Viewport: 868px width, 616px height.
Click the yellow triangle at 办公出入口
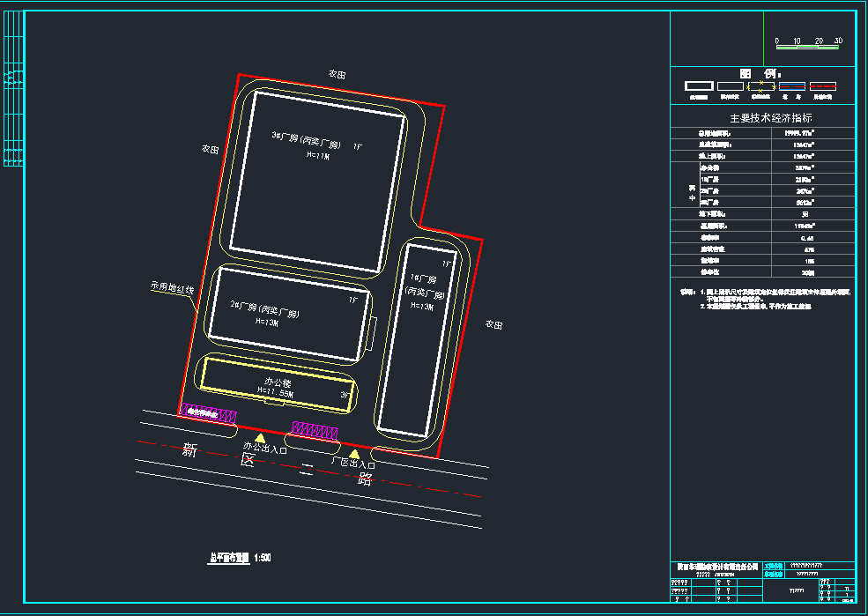[259, 437]
